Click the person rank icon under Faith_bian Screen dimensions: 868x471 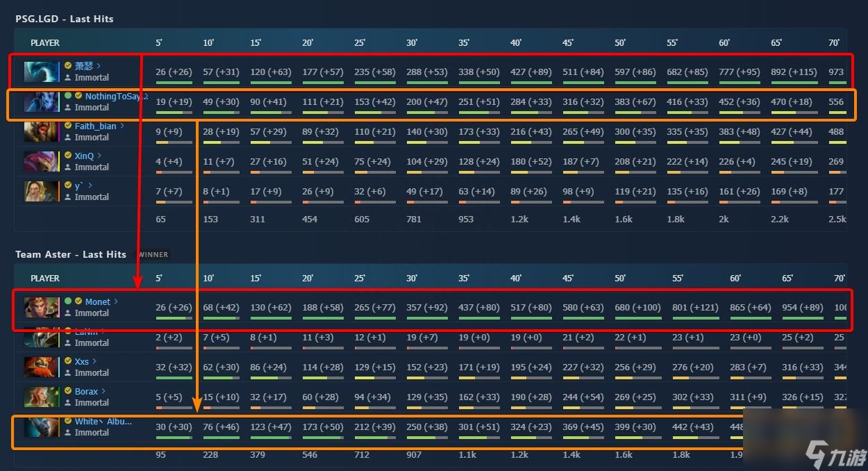click(68, 138)
